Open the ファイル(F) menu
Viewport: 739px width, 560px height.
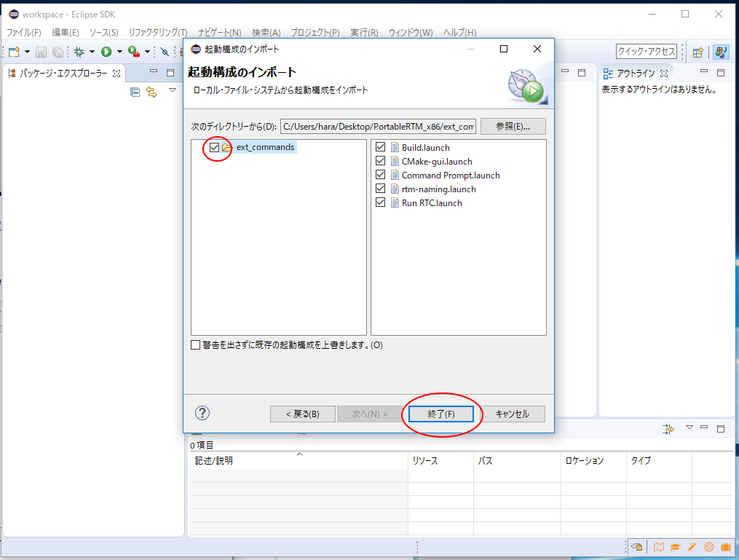point(23,33)
